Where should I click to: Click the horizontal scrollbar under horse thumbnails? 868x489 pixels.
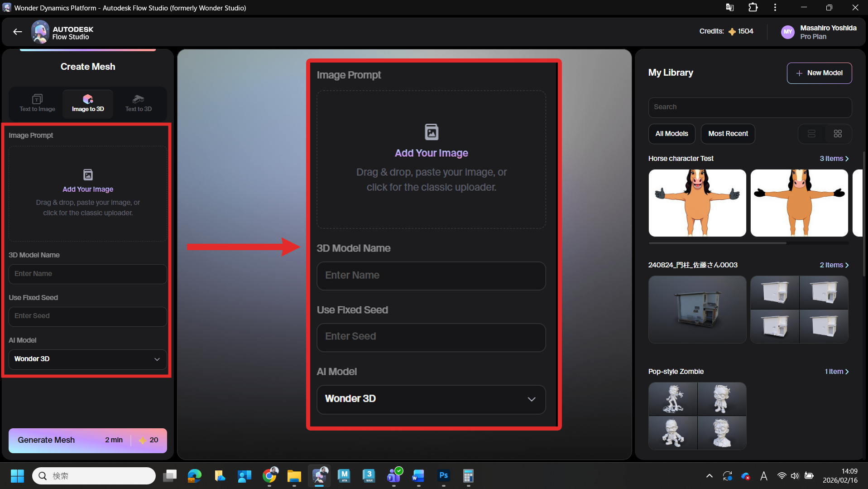(x=717, y=243)
